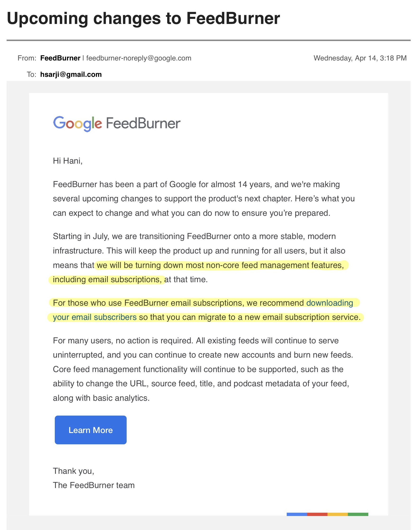Click highlighted text 'including email subscriptions'
This screenshot has height=530, width=420.
click(107, 280)
